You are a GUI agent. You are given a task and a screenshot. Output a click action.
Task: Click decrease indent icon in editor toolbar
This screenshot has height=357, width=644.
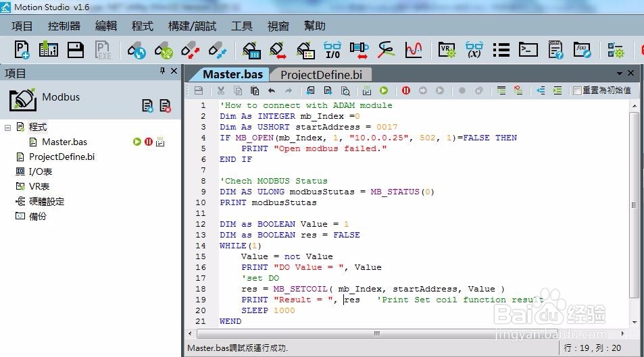click(541, 90)
